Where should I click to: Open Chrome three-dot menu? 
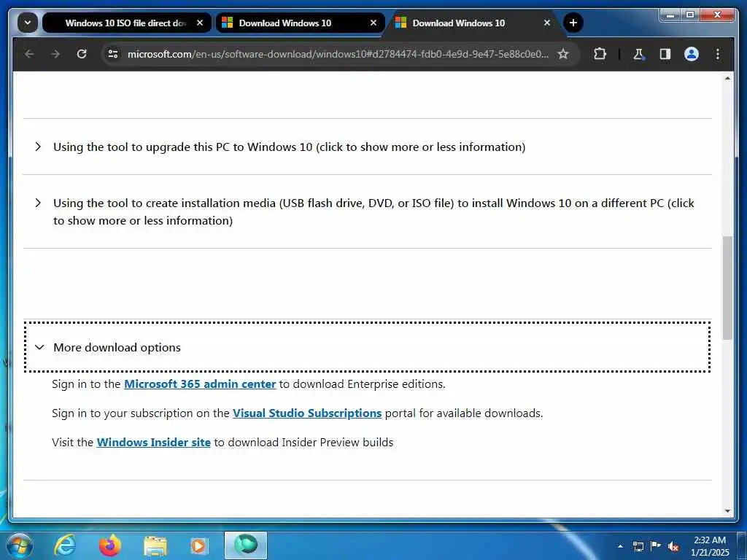[x=718, y=54]
